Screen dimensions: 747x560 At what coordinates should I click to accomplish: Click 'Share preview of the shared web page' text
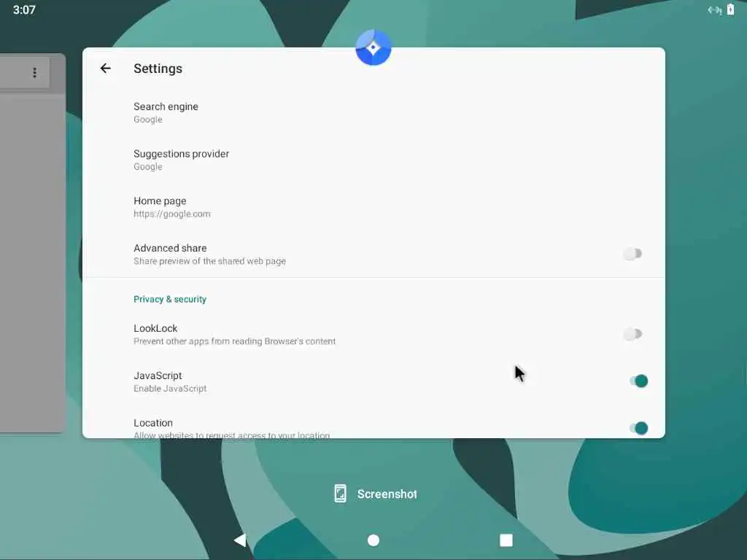coord(209,261)
